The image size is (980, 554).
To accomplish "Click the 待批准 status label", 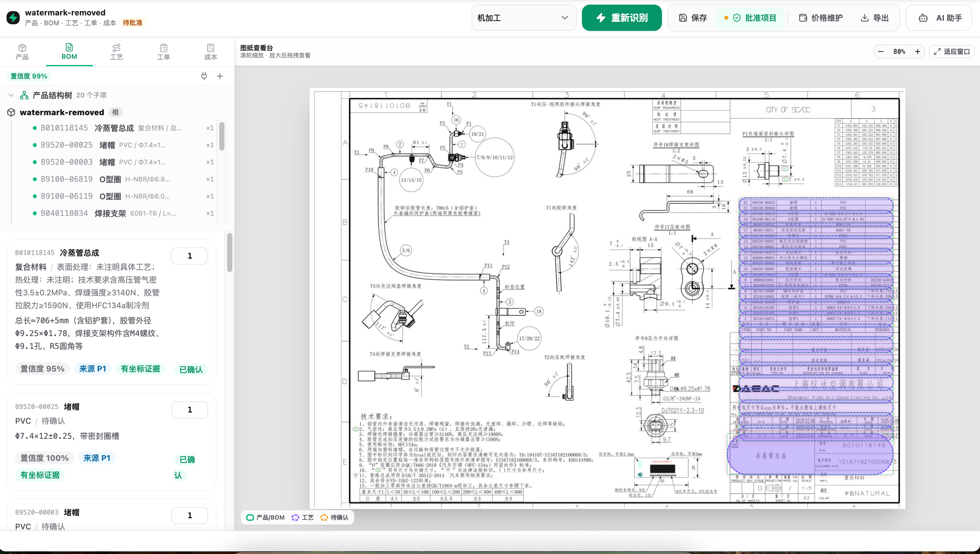I will pyautogui.click(x=133, y=23).
